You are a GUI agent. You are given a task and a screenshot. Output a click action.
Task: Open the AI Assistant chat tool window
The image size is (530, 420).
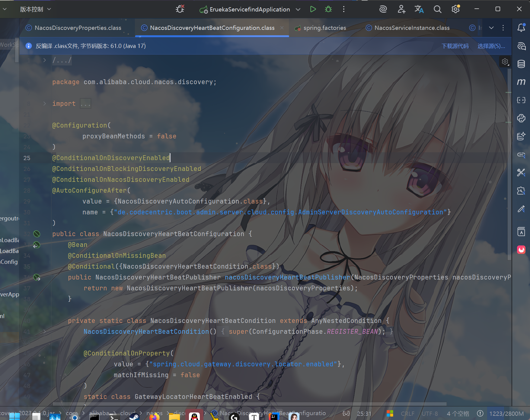tap(521, 46)
